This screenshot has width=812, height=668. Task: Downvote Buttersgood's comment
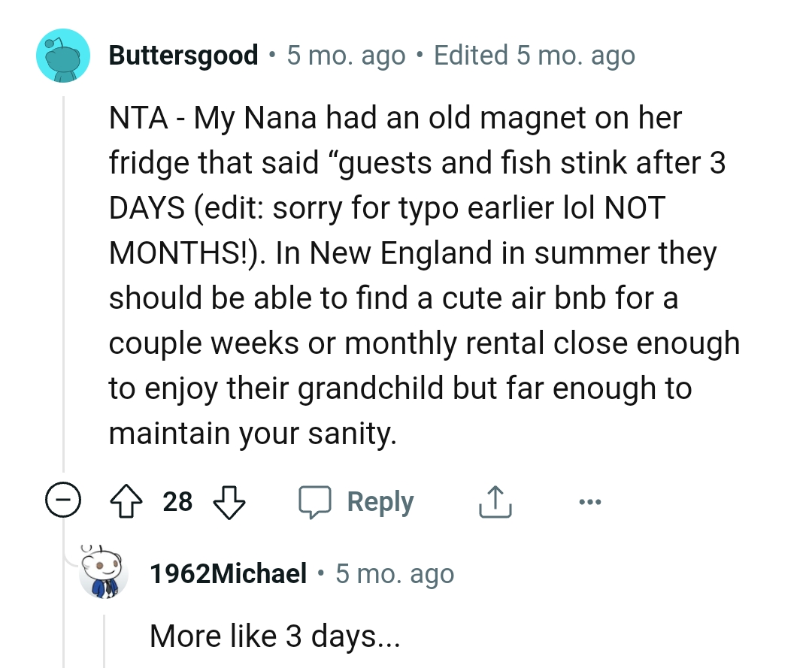[229, 503]
